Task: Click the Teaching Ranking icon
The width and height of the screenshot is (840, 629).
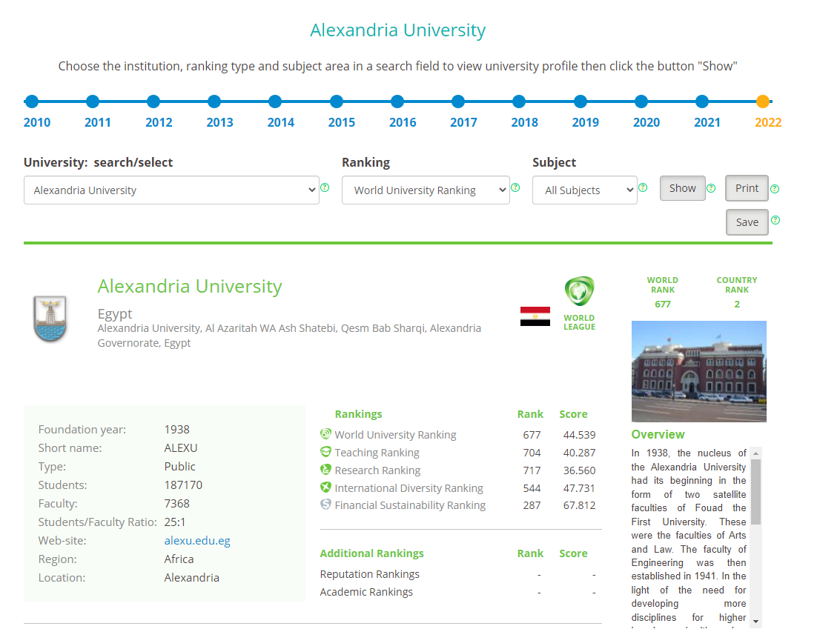Action: point(325,452)
